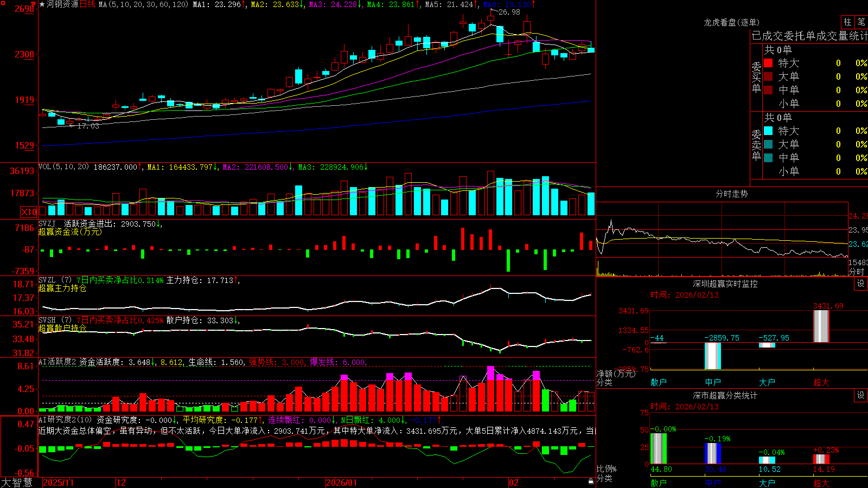Click the 2026/01 marker on time axis
868x488 pixels.
[x=342, y=483]
